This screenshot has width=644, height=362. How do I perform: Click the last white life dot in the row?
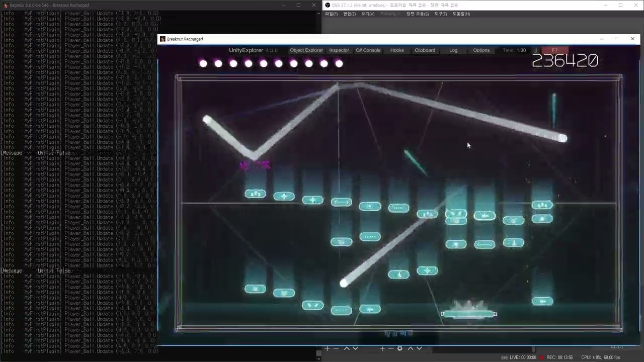coord(339,63)
